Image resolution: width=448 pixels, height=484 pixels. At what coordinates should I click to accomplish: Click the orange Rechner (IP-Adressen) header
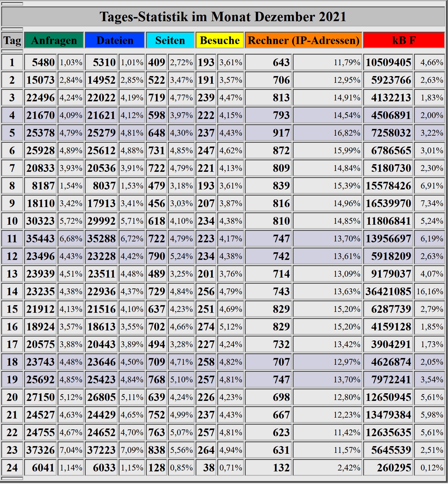304,40
